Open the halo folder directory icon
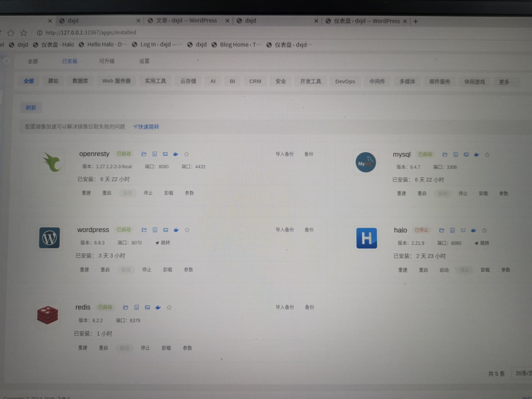The image size is (532, 399). (x=442, y=230)
